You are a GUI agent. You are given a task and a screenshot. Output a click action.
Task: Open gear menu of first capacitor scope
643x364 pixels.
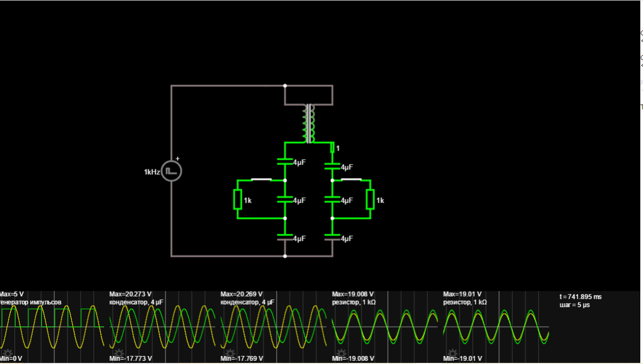click(119, 353)
